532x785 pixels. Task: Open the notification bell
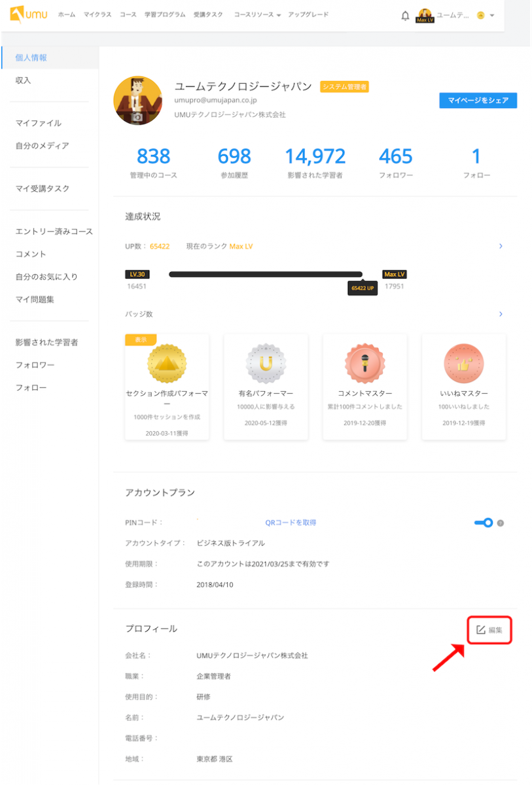(404, 14)
